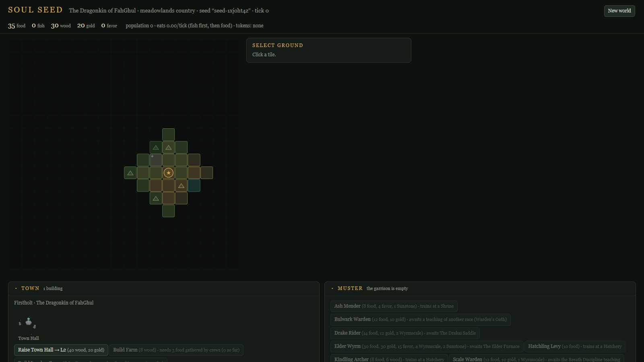Select the leftmost triangle-marked map tile
Screen dimensions: 644x362
[x=130, y=173]
